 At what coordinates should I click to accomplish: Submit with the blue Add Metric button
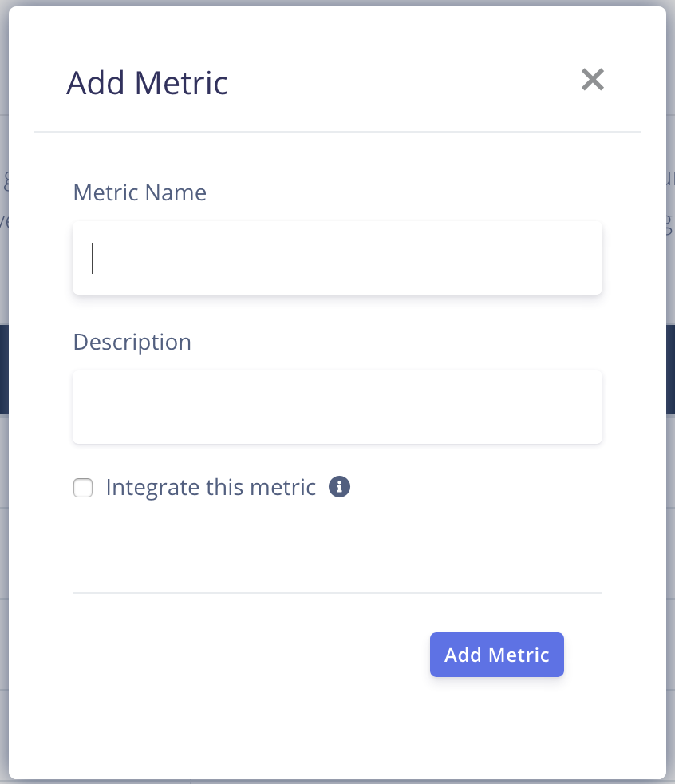click(496, 655)
